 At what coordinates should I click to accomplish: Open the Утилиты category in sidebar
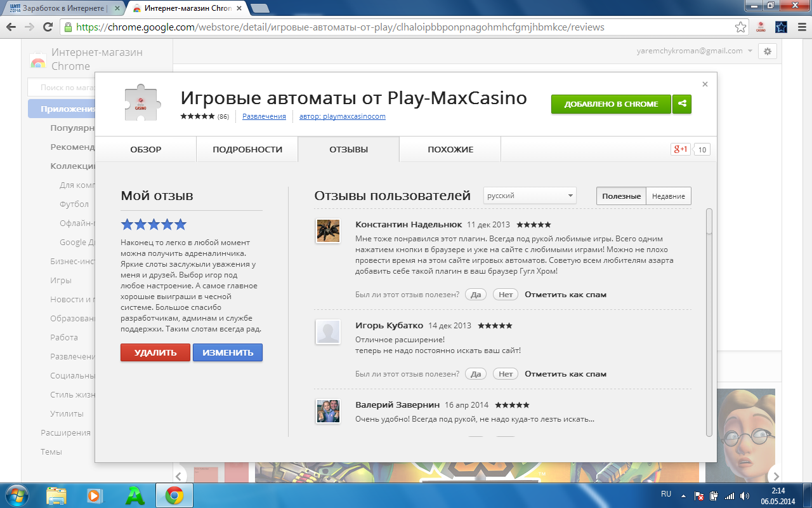67,414
